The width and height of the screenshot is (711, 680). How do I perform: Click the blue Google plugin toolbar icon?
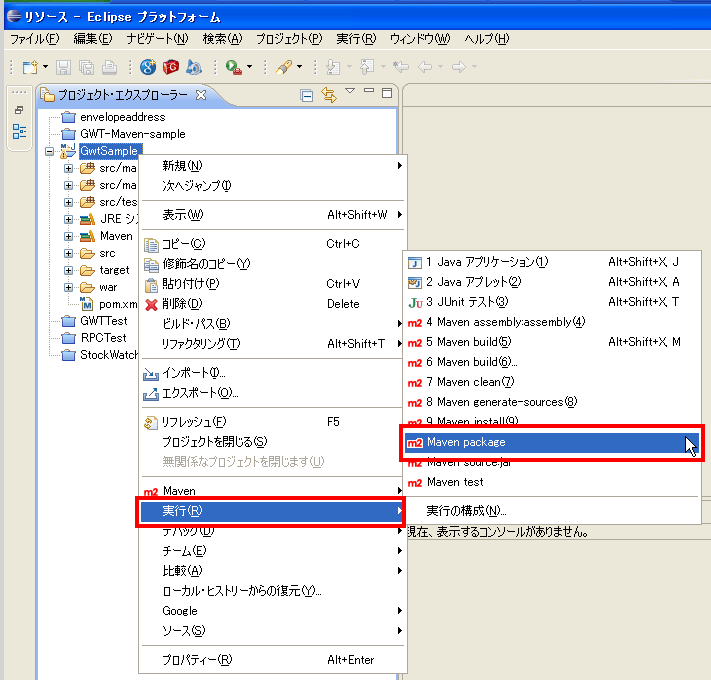point(148,67)
